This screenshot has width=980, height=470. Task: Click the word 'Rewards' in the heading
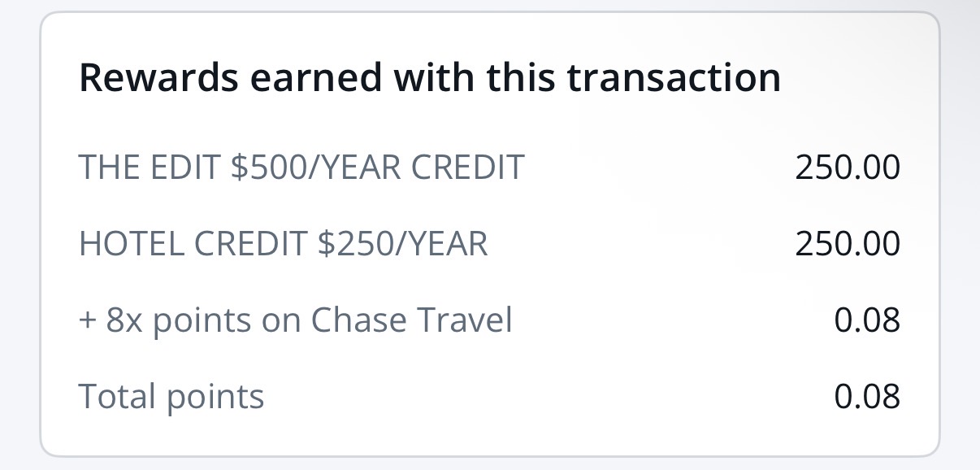tap(158, 78)
